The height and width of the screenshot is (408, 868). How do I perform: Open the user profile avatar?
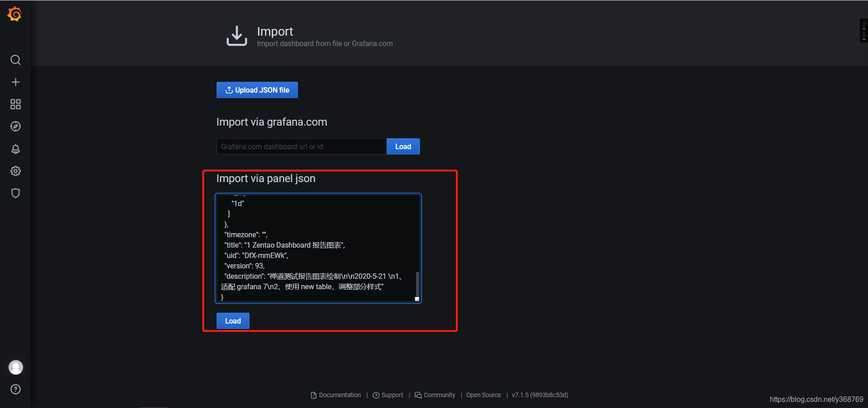coord(16,367)
